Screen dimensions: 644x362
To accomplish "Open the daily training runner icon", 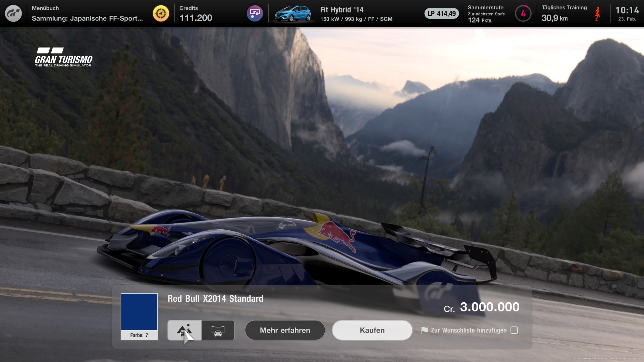I will point(597,14).
